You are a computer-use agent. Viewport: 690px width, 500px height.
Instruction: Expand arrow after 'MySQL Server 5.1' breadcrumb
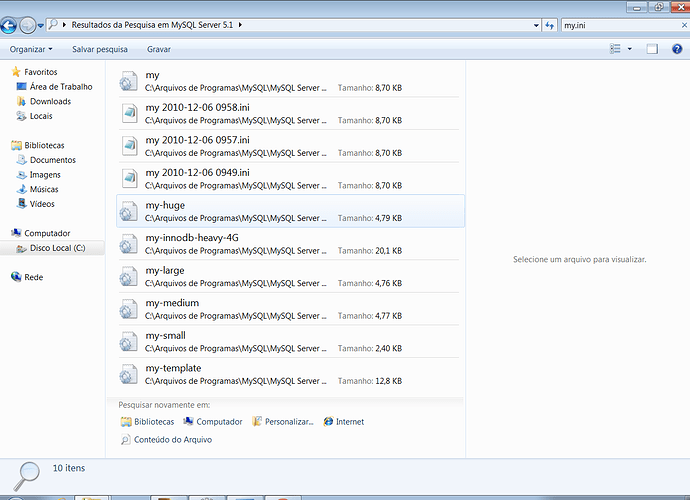240,25
